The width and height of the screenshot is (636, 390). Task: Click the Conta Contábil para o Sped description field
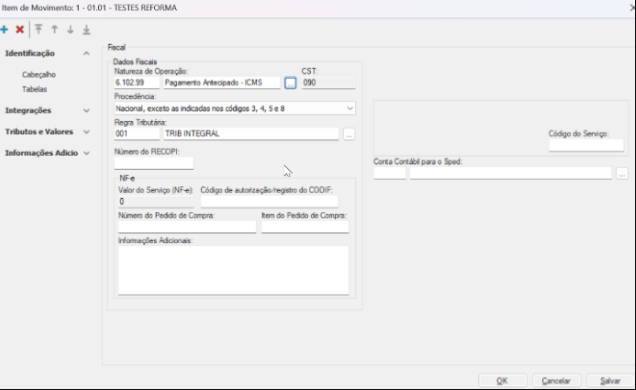click(x=510, y=174)
